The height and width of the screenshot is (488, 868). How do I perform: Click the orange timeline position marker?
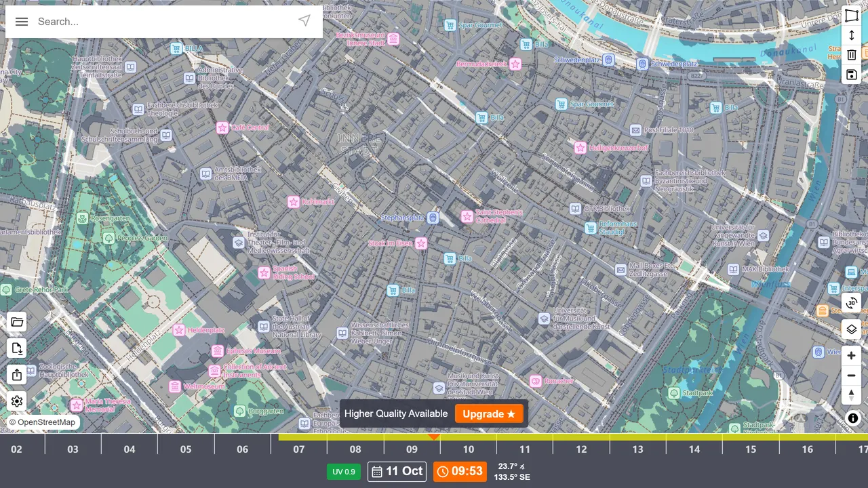pos(434,437)
